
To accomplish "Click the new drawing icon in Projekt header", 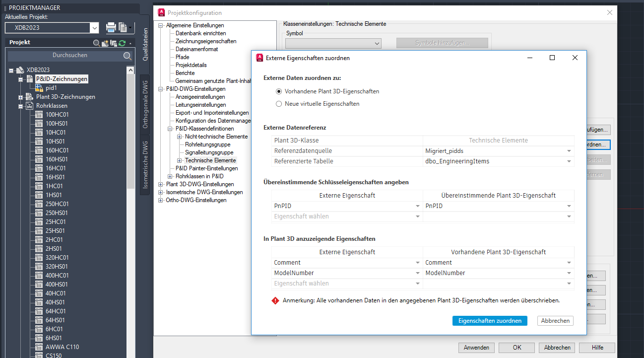I will click(105, 43).
